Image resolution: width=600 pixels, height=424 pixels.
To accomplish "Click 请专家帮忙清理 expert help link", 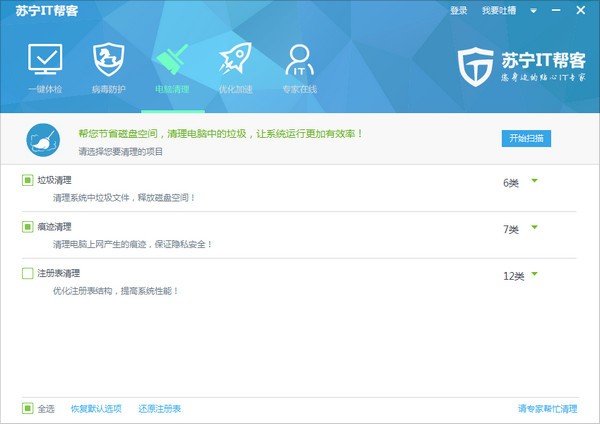I will tap(547, 408).
